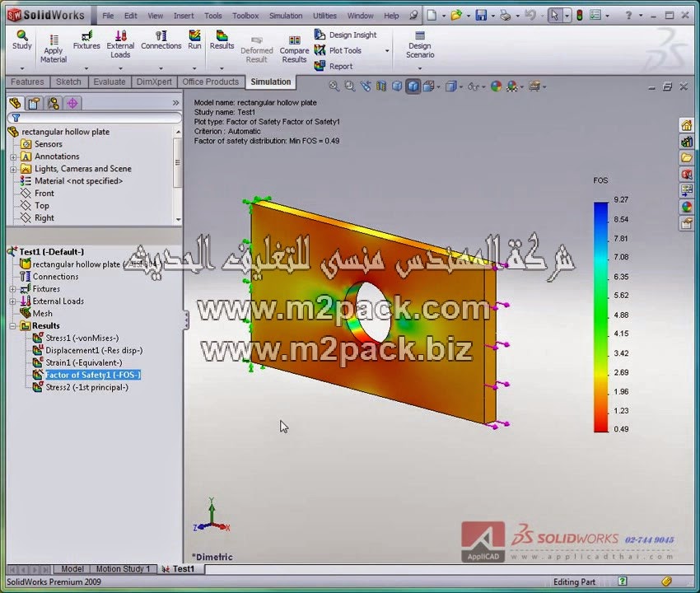Viewport: 700px width, 593px height.
Task: Toggle shaded with edges display style
Action: pyautogui.click(x=413, y=86)
